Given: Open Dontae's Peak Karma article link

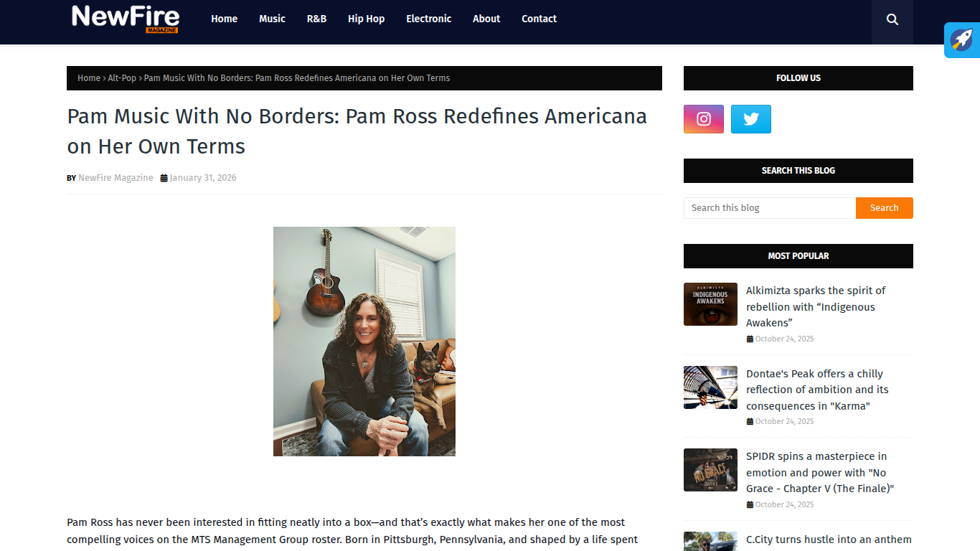Looking at the screenshot, I should click(817, 390).
